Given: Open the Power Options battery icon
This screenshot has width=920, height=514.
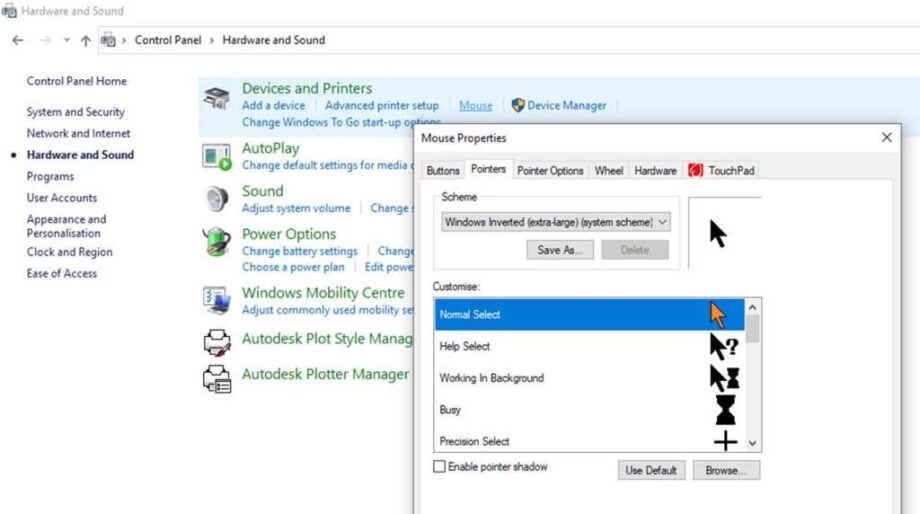Looking at the screenshot, I should (x=217, y=243).
